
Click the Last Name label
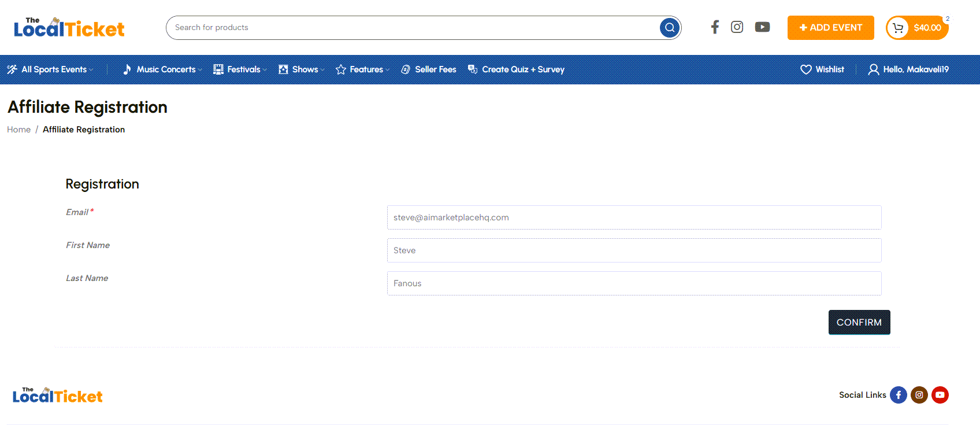[x=87, y=278]
